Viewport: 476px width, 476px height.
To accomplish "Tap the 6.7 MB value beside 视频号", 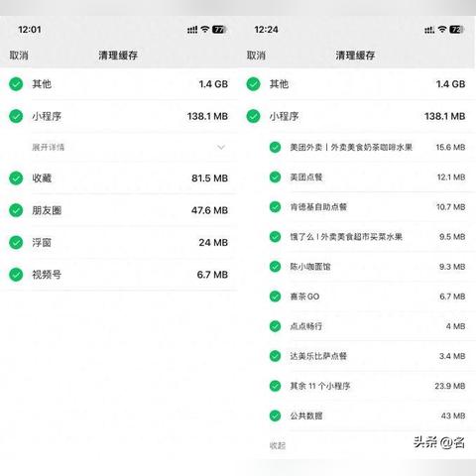I will 212,275.
